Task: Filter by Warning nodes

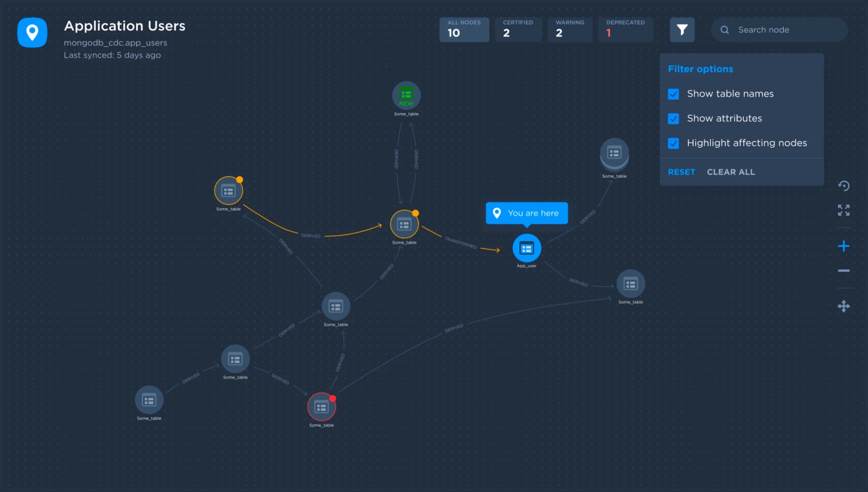Action: click(569, 30)
